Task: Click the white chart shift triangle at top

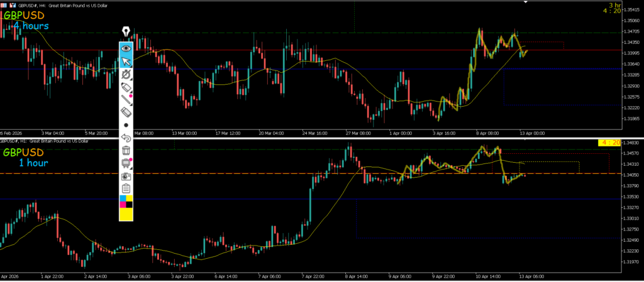Action: (525, 2)
